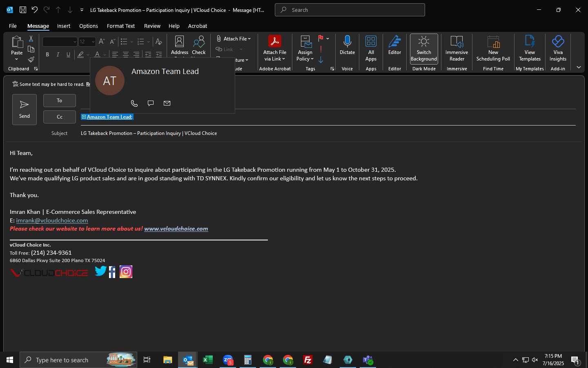Select the Format Painter brush icon
Viewport: 588px width, 368px height.
(x=31, y=60)
